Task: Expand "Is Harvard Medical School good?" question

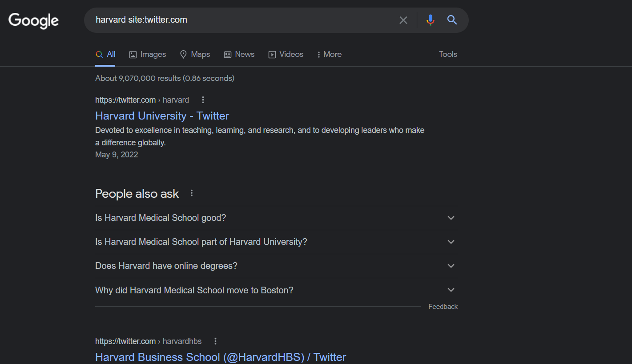Action: tap(276, 218)
